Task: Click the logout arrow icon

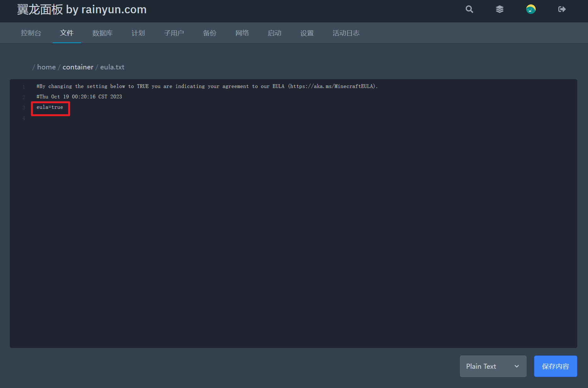Action: click(x=562, y=9)
